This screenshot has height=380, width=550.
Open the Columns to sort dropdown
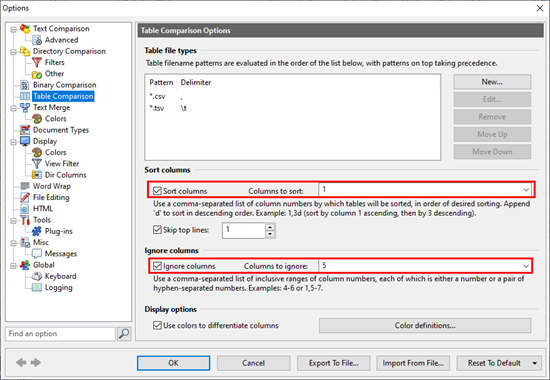pyautogui.click(x=526, y=190)
